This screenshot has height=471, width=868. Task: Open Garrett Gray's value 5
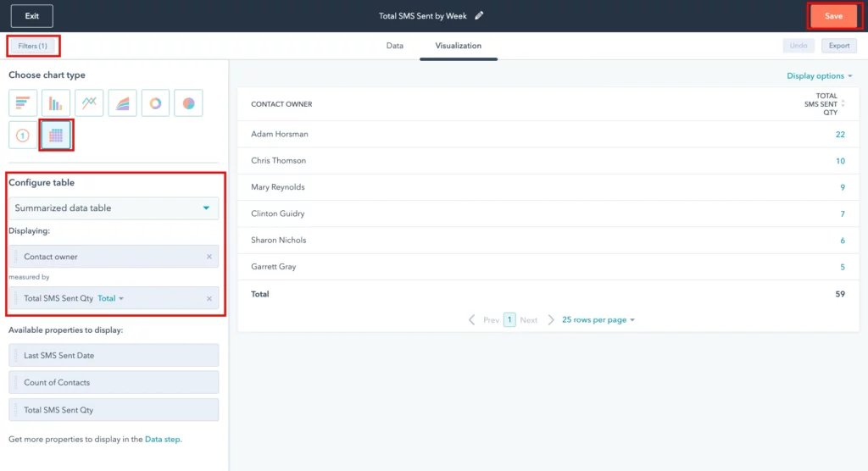coord(843,267)
